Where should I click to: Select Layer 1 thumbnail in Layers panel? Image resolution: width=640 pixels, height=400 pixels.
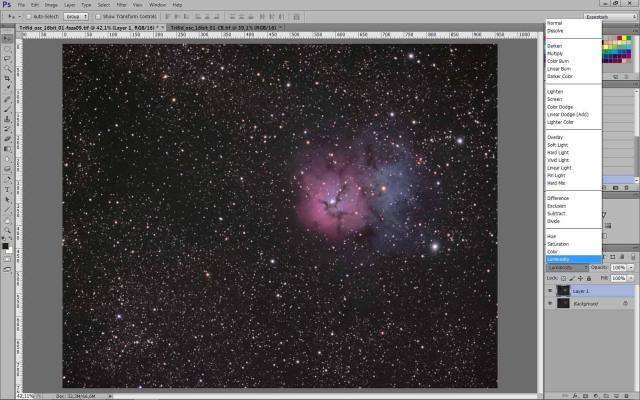563,290
